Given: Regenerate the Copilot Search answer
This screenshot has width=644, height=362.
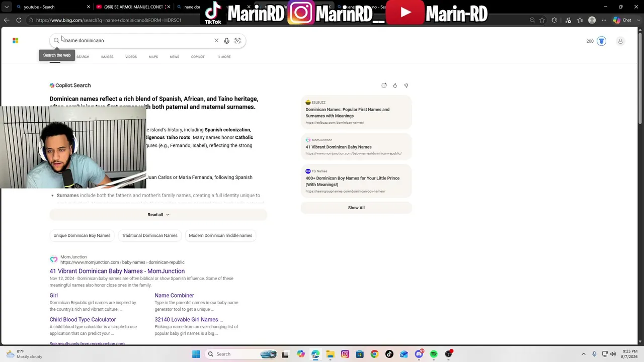Looking at the screenshot, I should [384, 85].
